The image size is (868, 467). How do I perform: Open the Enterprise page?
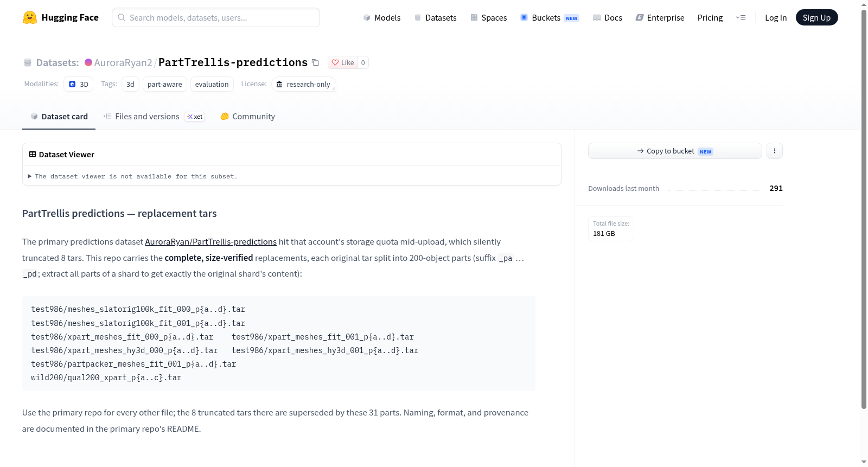pyautogui.click(x=660, y=18)
